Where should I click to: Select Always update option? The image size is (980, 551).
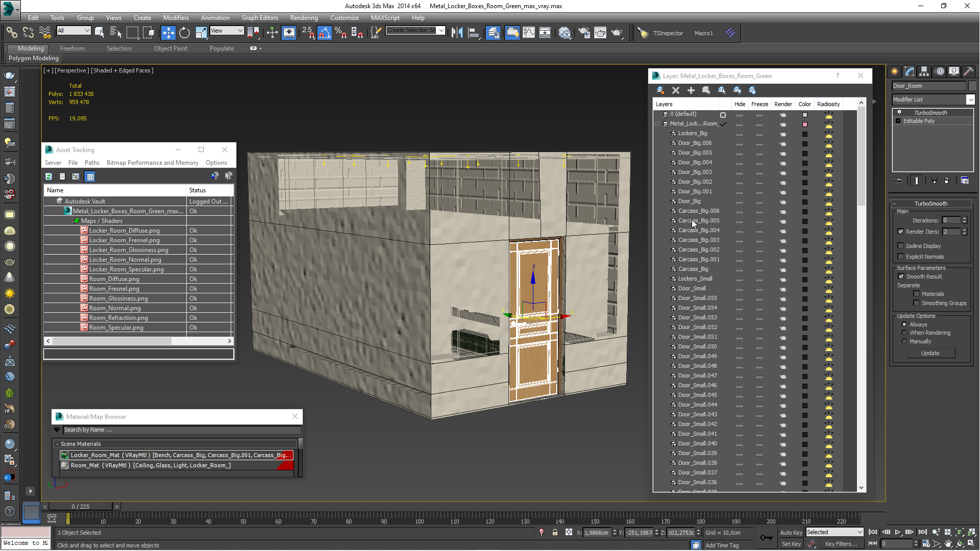[904, 324]
